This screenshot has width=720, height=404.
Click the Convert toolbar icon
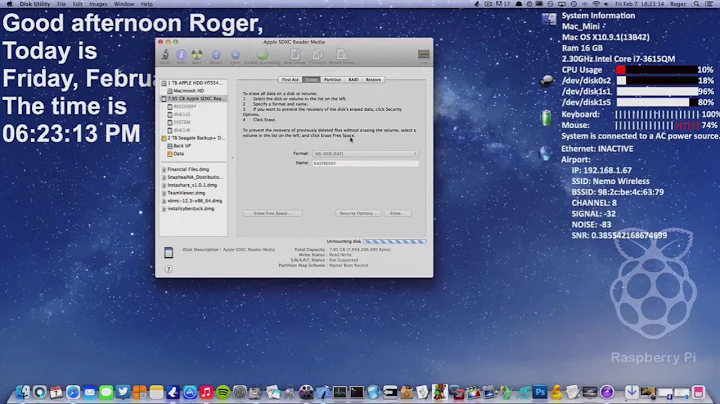(x=317, y=55)
